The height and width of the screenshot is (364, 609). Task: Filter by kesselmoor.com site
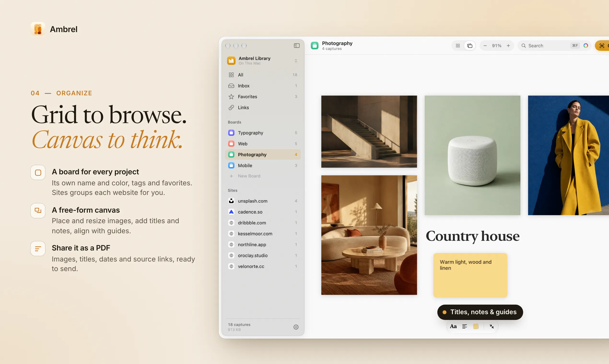[x=263, y=234]
